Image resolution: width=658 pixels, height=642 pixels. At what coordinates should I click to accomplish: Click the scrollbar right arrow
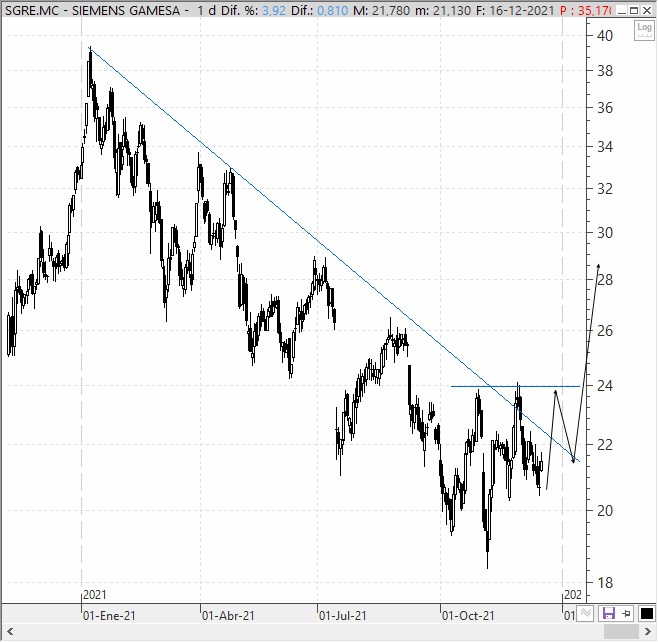[x=648, y=631]
